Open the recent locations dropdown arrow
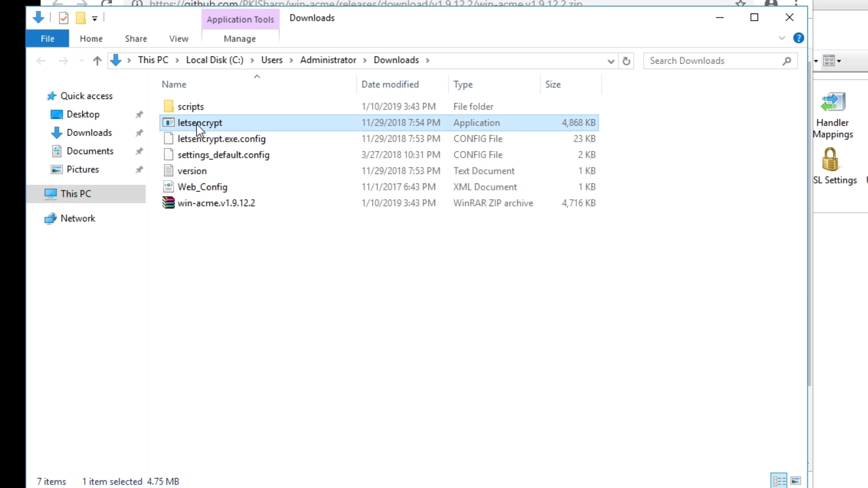868x488 pixels. 81,61
